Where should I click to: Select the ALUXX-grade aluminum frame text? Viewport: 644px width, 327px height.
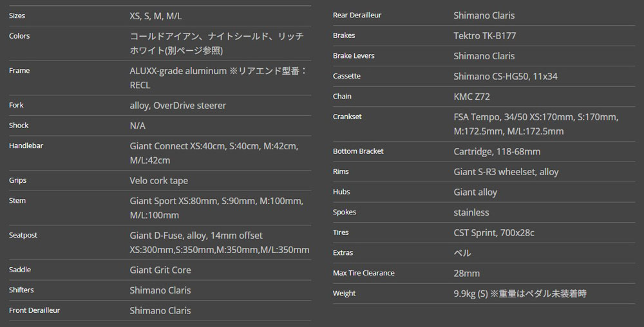218,77
